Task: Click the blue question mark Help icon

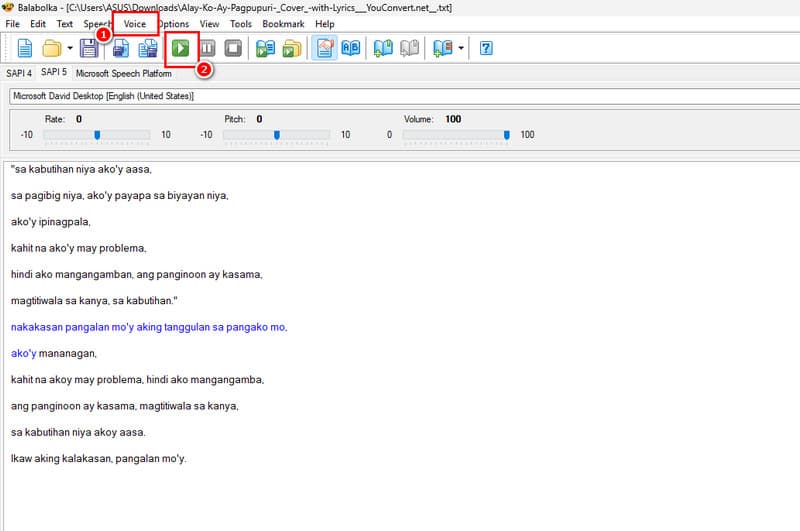Action: point(486,48)
